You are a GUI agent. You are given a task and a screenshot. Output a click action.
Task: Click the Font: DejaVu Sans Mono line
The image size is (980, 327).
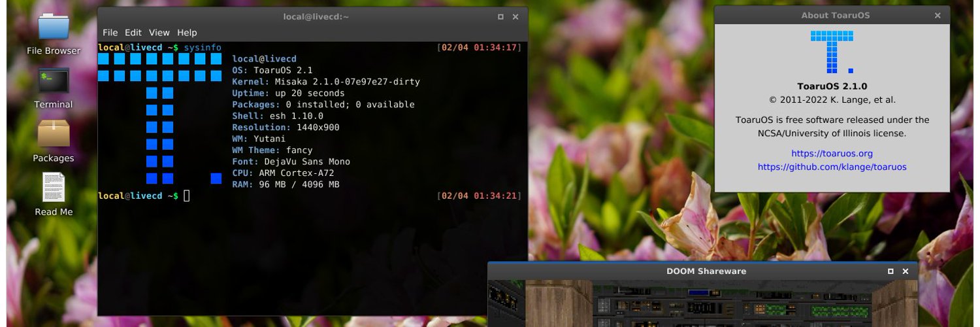[x=291, y=162]
